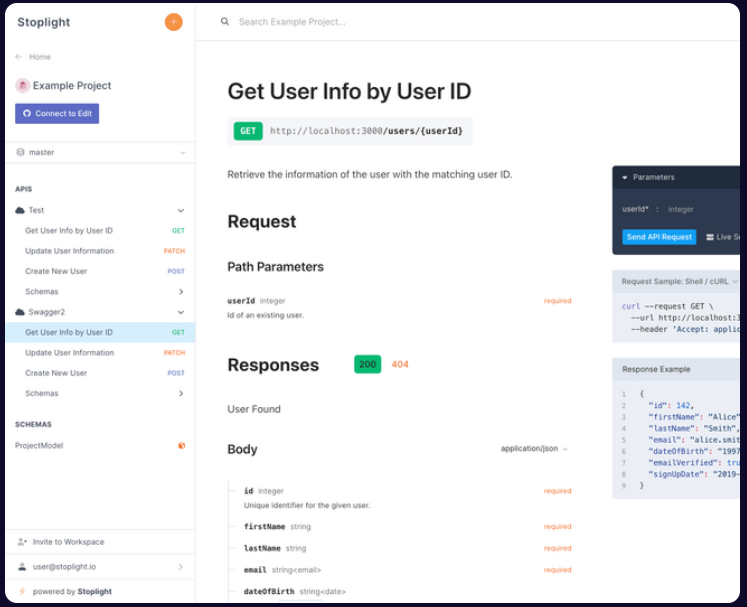747x607 pixels.
Task: Go to Home link
Action: (40, 57)
